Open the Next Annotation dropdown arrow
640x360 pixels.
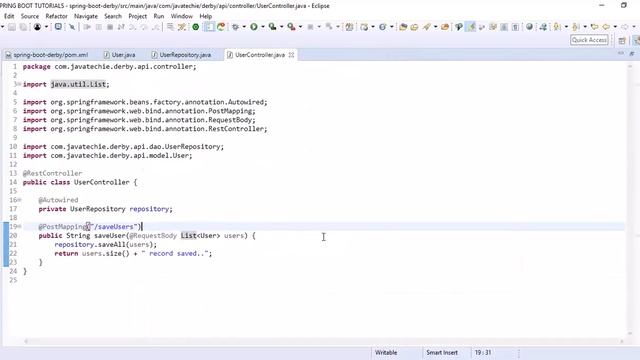point(566,27)
